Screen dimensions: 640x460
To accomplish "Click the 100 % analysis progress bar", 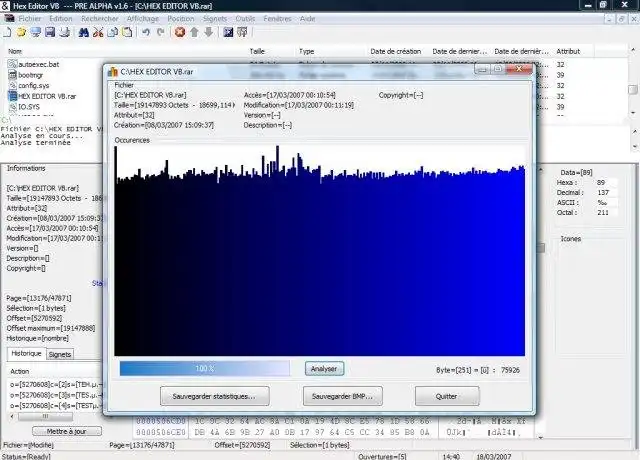I will [x=205, y=369].
